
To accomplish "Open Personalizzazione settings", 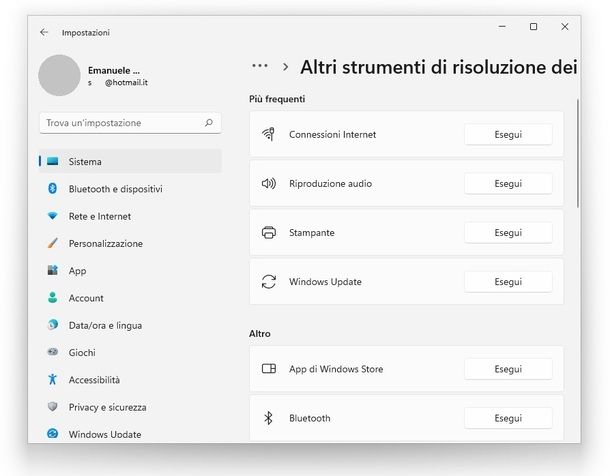I will (x=130, y=243).
